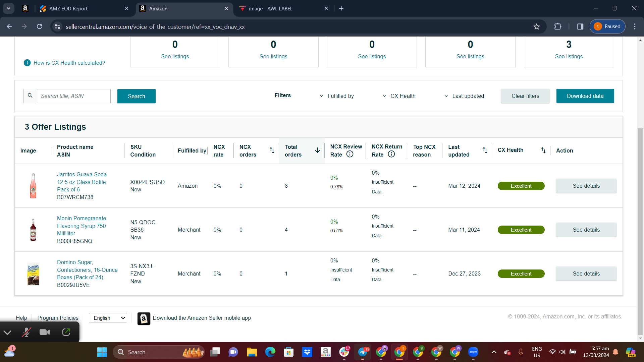This screenshot has width=644, height=362.
Task: Toggle the camera in meeting toolbar
Action: coord(45,332)
